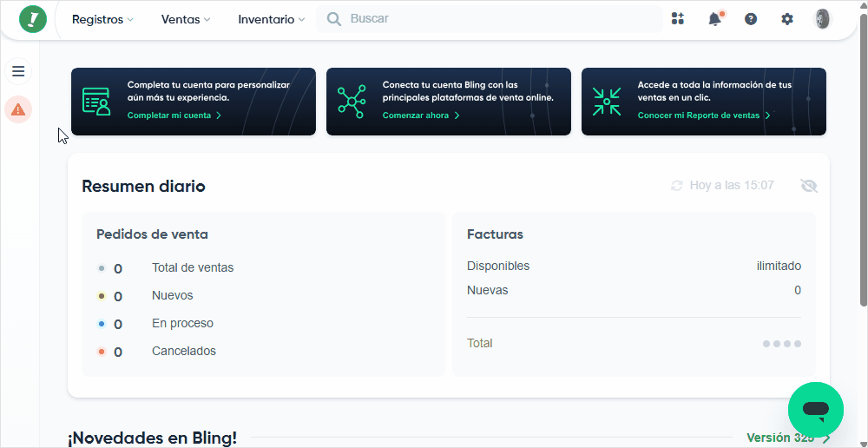Open the user profile avatar
Viewport: 868px width, 448px height.
(823, 19)
